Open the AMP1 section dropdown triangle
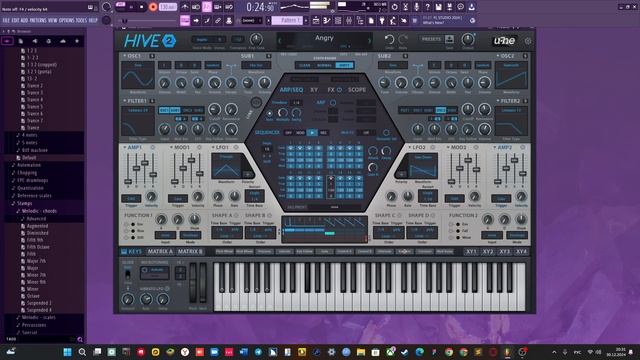The height and width of the screenshot is (360, 640). coord(125,147)
